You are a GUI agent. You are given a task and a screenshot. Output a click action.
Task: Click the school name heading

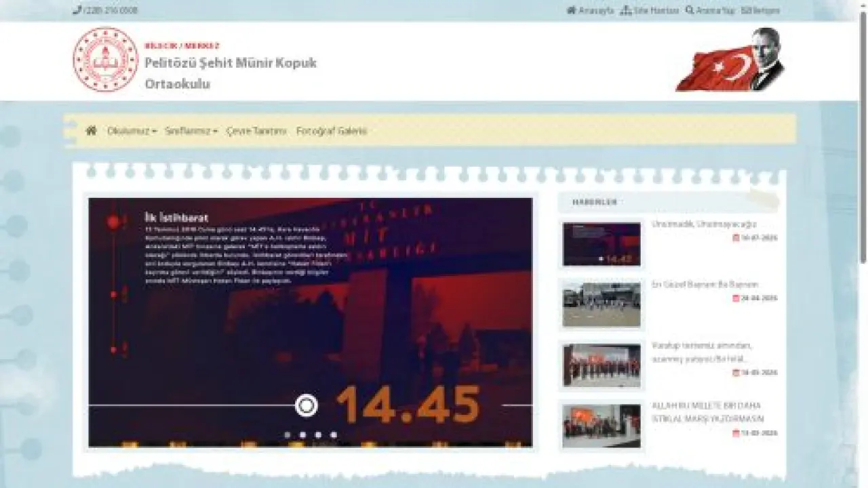pos(231,73)
